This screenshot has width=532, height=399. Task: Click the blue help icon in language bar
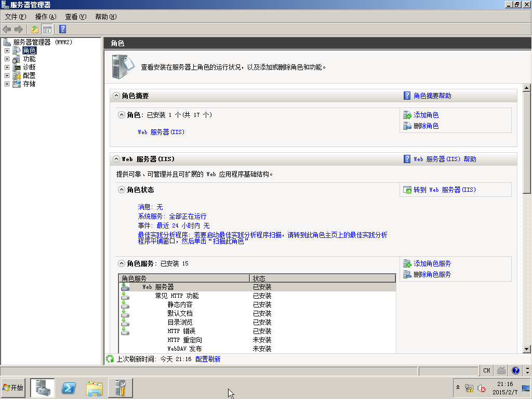click(x=516, y=370)
